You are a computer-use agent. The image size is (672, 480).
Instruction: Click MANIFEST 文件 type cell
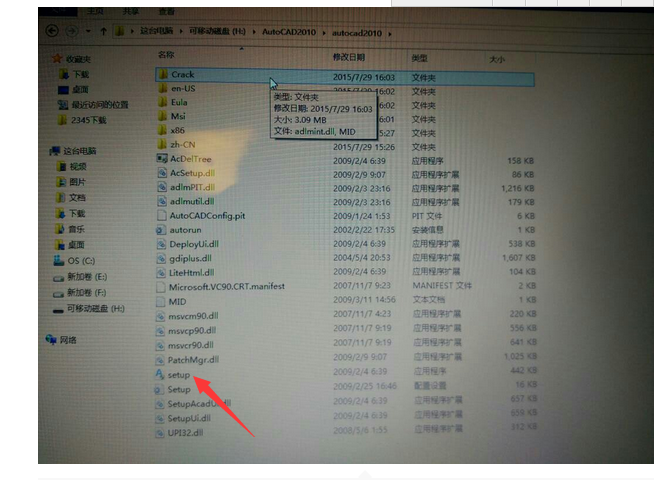click(442, 285)
